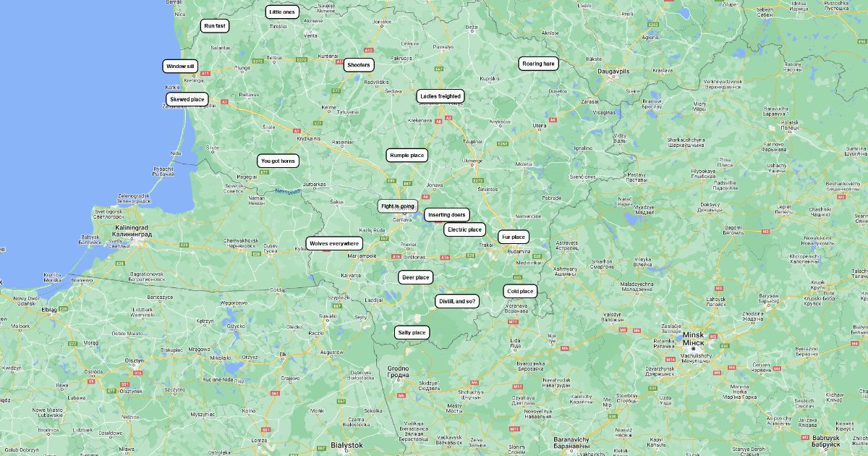868x456 pixels.
Task: Click the "Electric place" label
Action: click(x=465, y=230)
